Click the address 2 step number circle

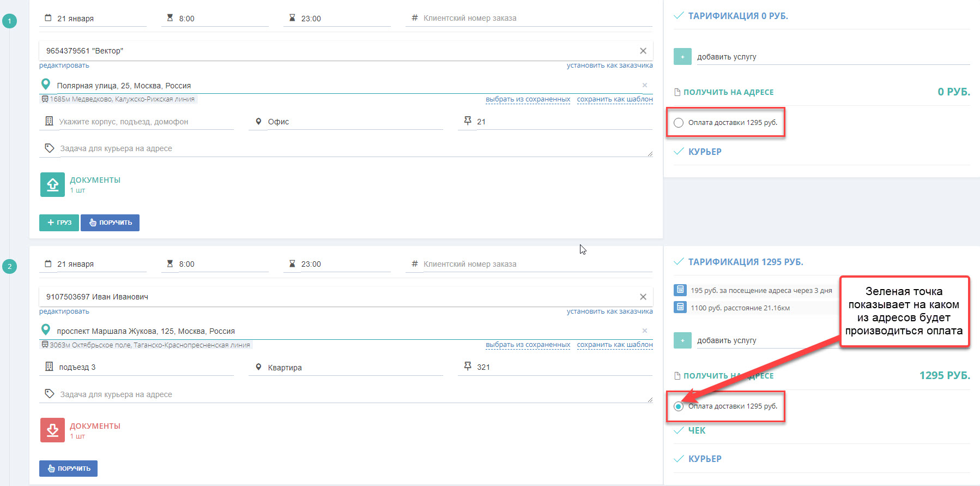coord(9,266)
